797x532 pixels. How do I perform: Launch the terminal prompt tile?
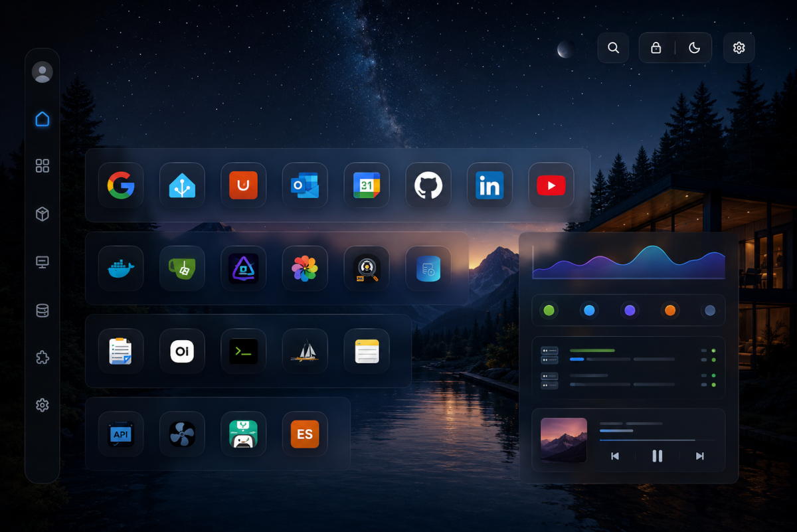(244, 351)
